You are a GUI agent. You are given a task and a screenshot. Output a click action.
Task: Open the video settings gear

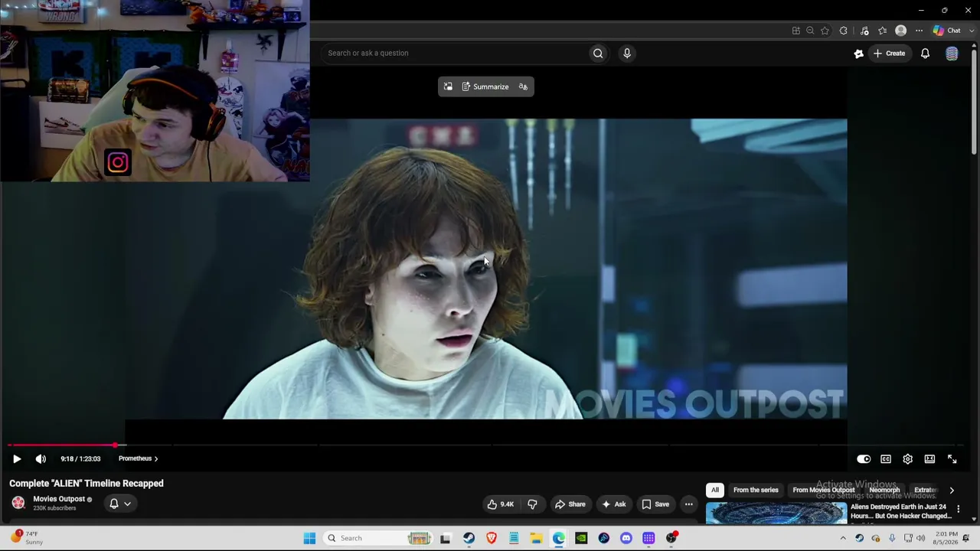tap(907, 459)
